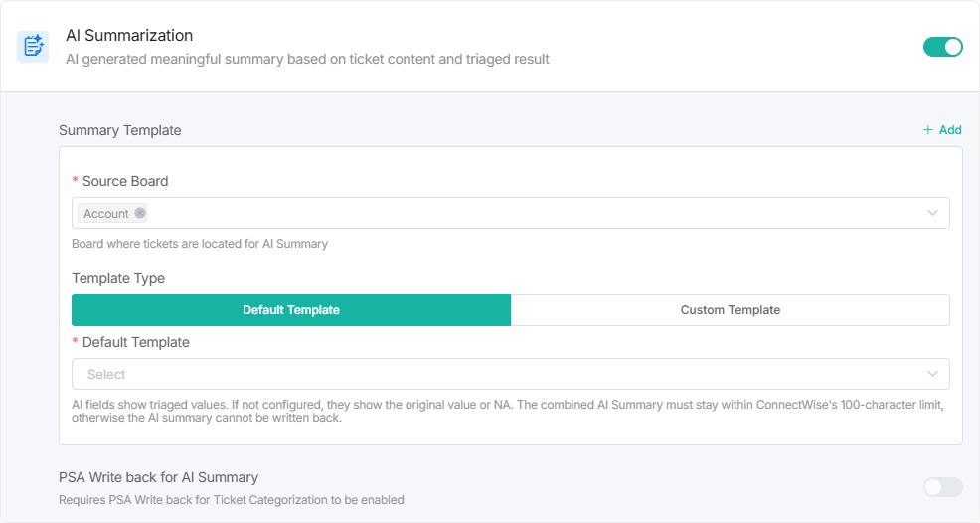The image size is (980, 523).
Task: Click the Template Type label
Action: 118,278
